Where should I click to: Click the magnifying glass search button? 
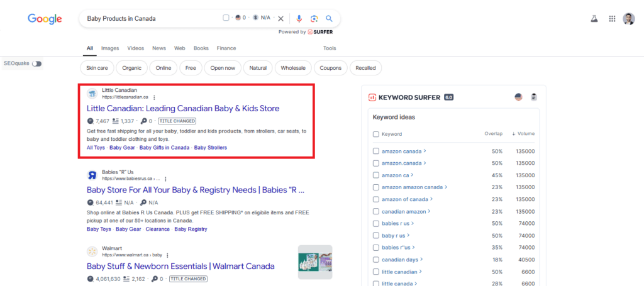pos(329,18)
